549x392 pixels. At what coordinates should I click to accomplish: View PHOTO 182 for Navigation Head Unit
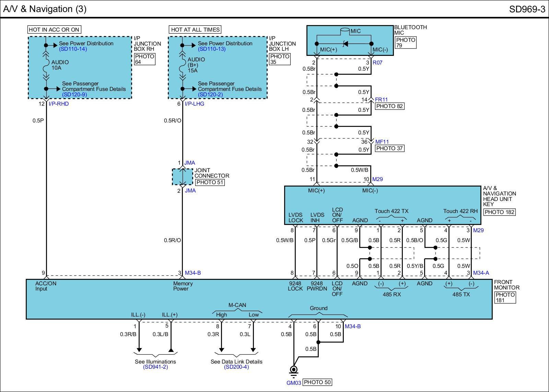coord(499,212)
